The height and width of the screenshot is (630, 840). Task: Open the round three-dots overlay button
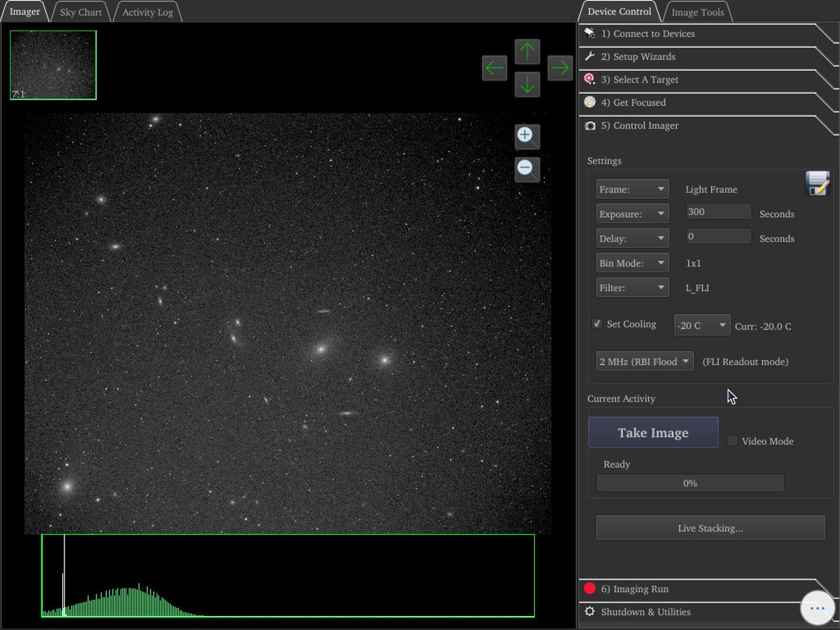[818, 609]
